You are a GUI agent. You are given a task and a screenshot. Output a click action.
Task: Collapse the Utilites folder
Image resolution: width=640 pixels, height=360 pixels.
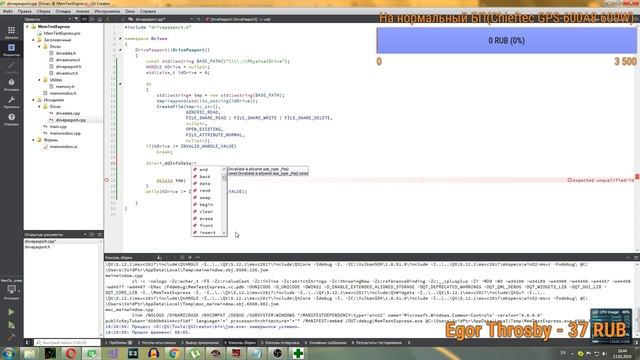[39, 80]
